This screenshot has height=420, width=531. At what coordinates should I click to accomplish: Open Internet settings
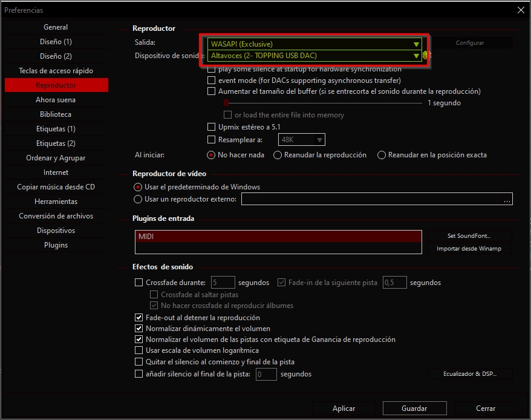click(56, 172)
